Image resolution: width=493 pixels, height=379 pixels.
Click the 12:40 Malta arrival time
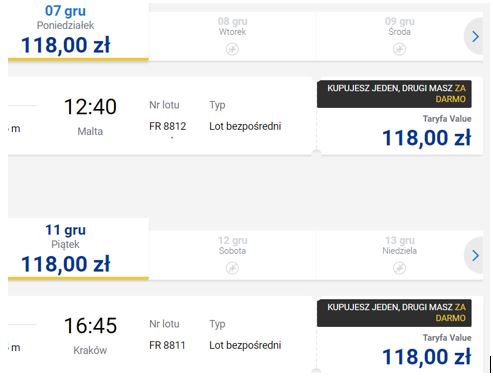point(90,107)
